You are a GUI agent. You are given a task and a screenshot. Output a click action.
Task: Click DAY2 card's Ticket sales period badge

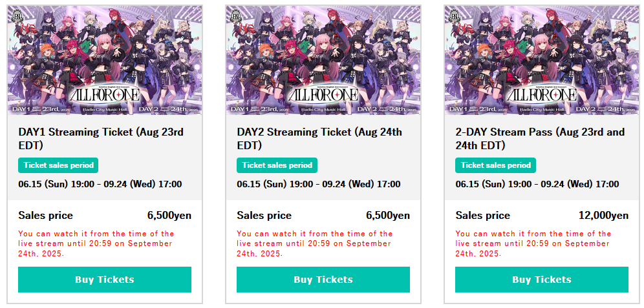tap(277, 165)
